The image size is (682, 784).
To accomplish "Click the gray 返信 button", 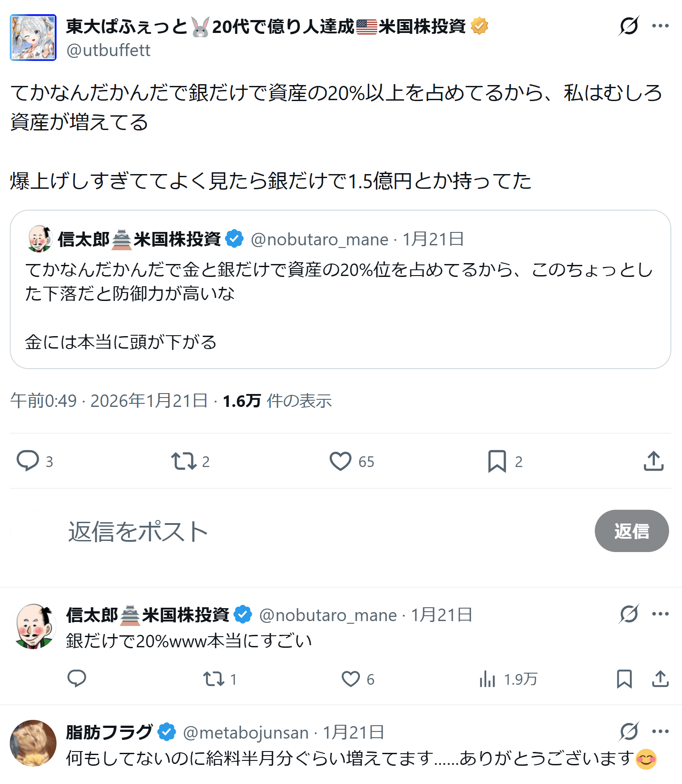I will click(631, 531).
